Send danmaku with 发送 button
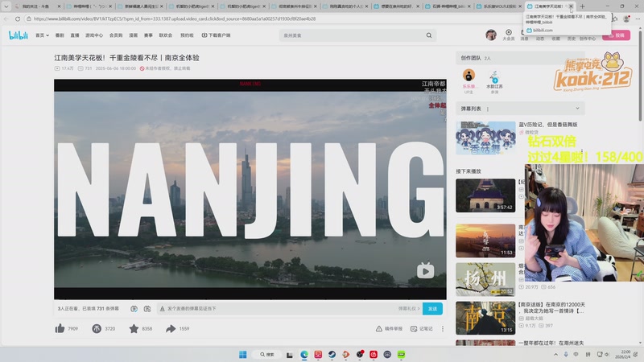The width and height of the screenshot is (644, 362). pos(432,309)
